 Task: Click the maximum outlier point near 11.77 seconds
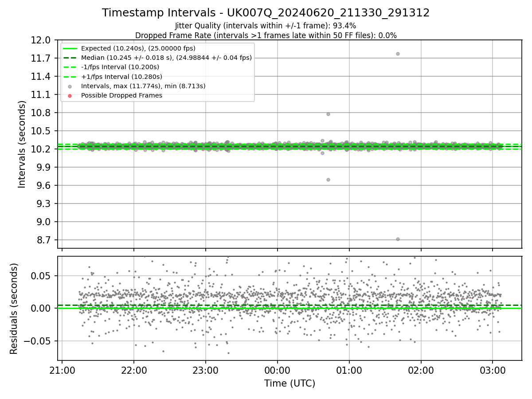398,54
